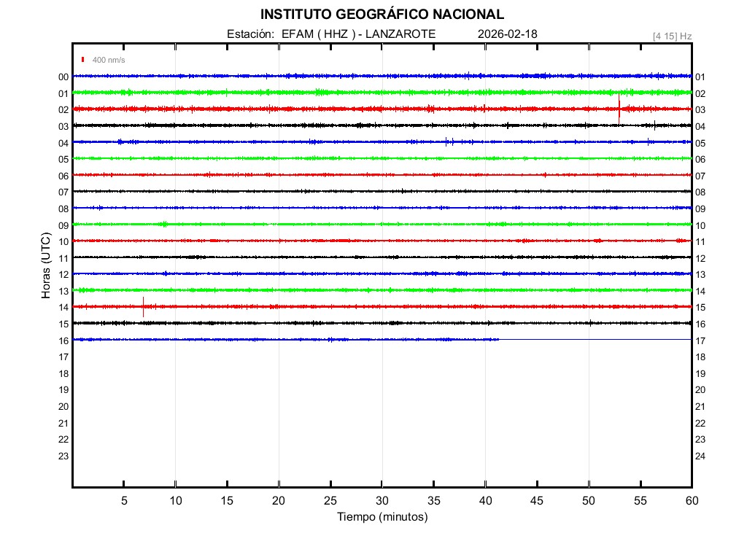Click the red spike on the hour 14 trace
747x560 pixels.
(144, 306)
